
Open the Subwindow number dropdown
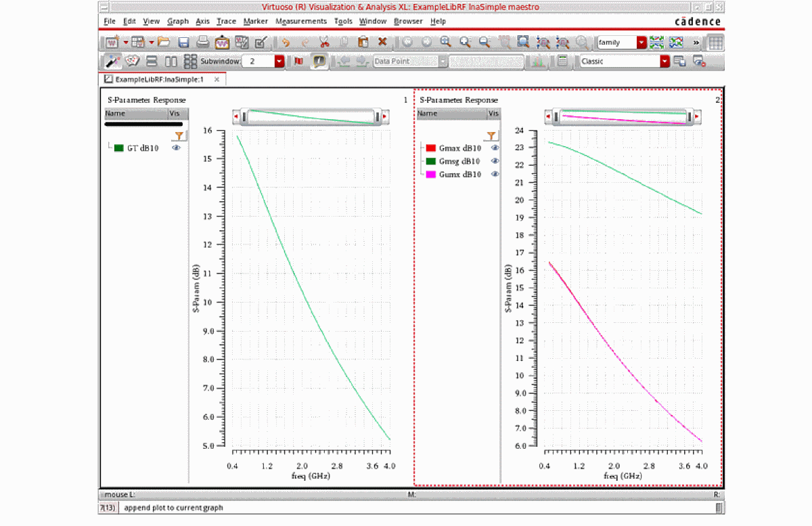pos(279,61)
